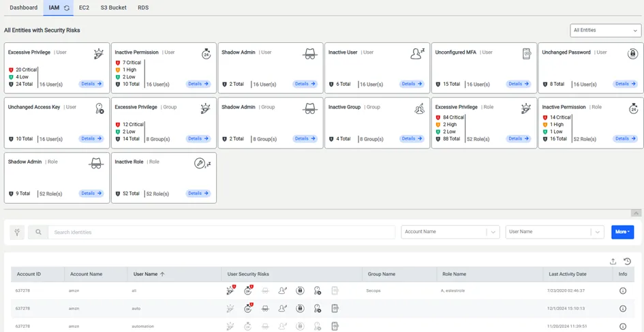The image size is (644, 332).
Task: Click hat-and-glasses icon on Shadow Admin User card
Action: click(310, 54)
